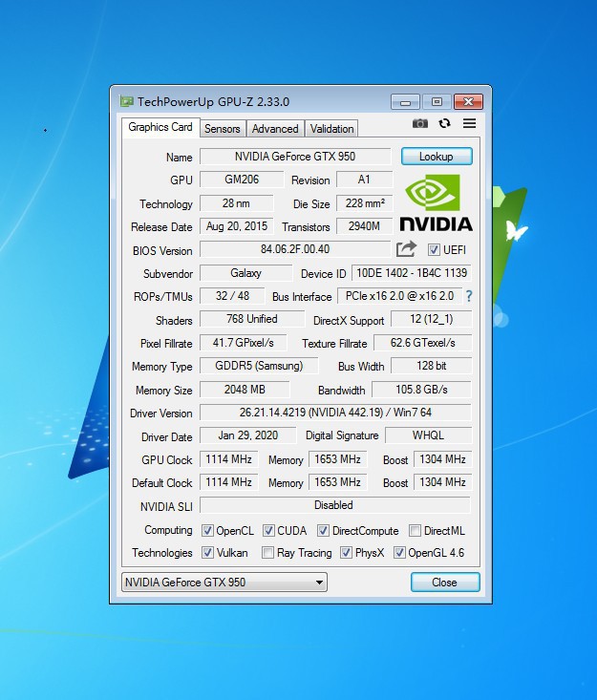Click the refresh arrows icon

coord(444,123)
